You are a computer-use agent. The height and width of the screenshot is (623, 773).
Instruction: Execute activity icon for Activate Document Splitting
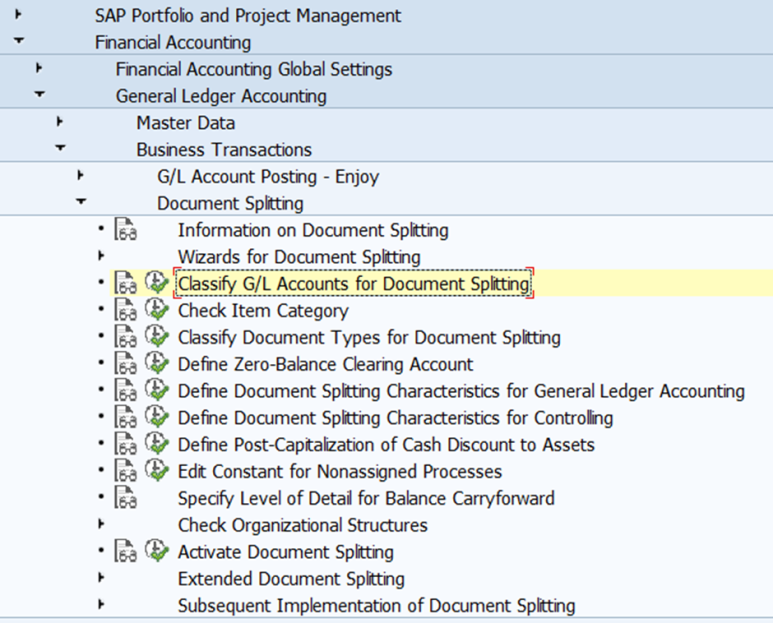pos(157,551)
